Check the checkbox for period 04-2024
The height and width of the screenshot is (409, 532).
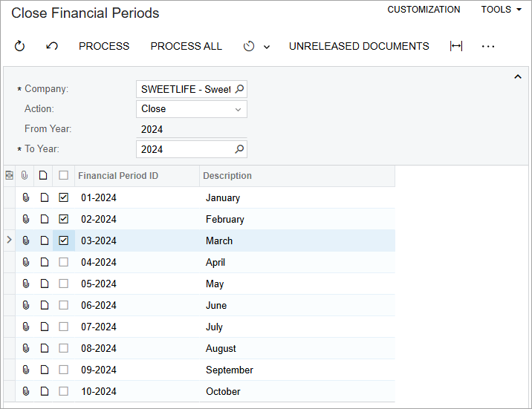(64, 263)
